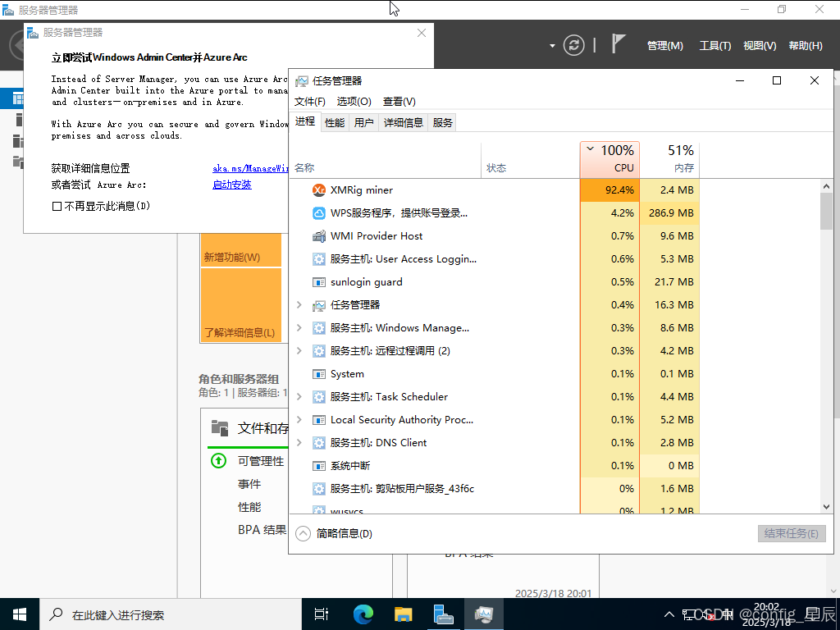840x630 pixels.
Task: Switch to the 详细信息 tab
Action: pos(404,123)
